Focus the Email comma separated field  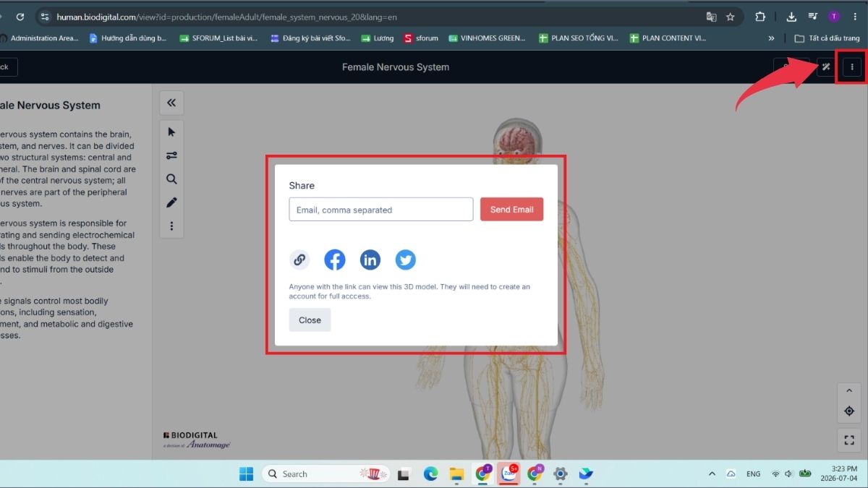click(381, 210)
